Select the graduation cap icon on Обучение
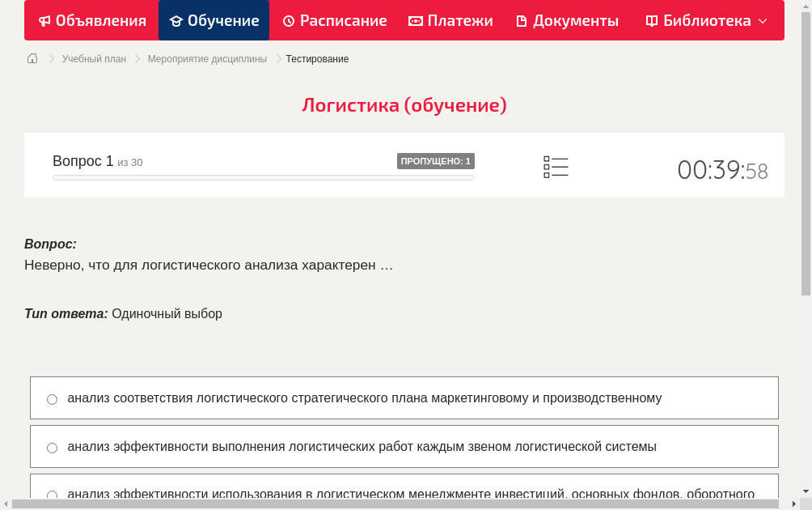 [177, 20]
